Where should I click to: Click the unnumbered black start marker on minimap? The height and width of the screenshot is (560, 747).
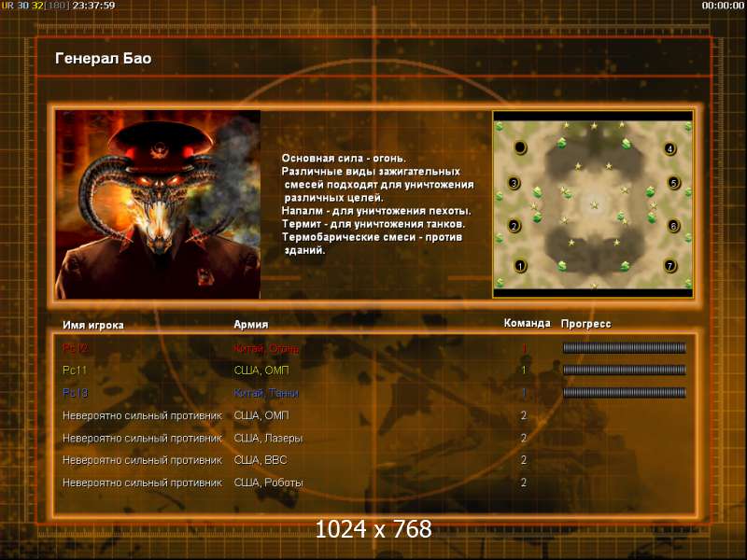520,147
